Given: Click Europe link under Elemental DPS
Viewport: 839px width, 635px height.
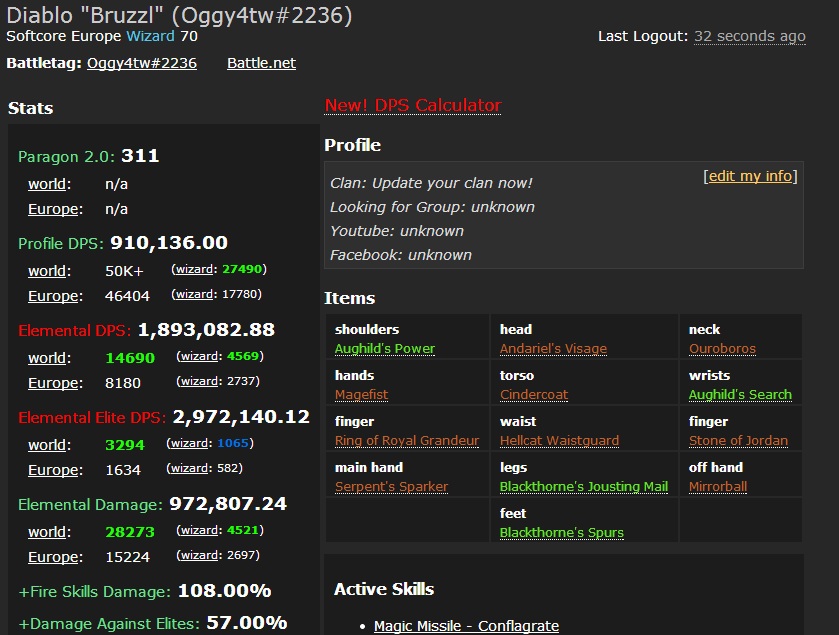Looking at the screenshot, I should 52,383.
